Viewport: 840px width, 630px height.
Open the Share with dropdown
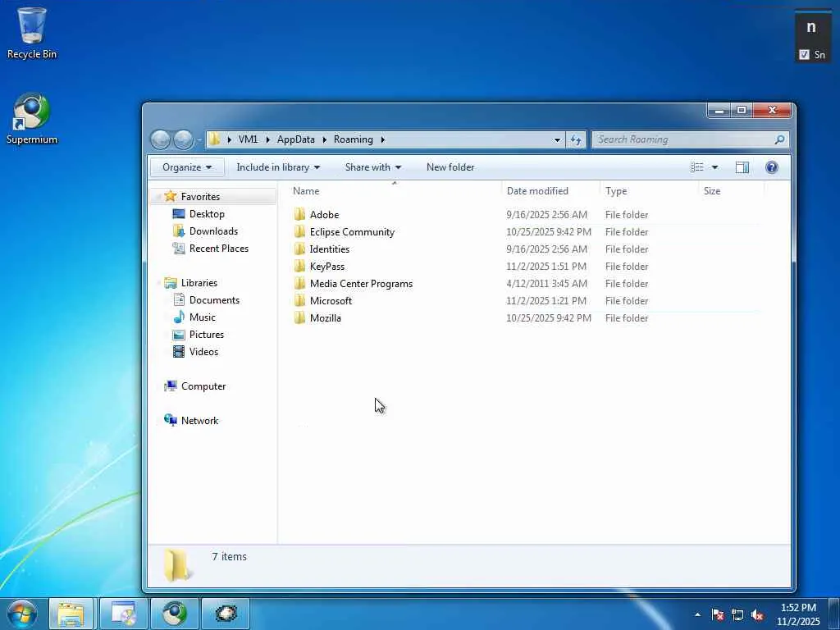(373, 167)
